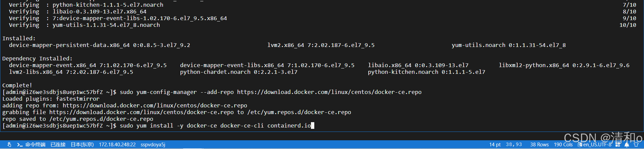This screenshot has height=149, width=644.
Task: Click the grabbing file docker-ce.repo URL
Action: (142, 112)
